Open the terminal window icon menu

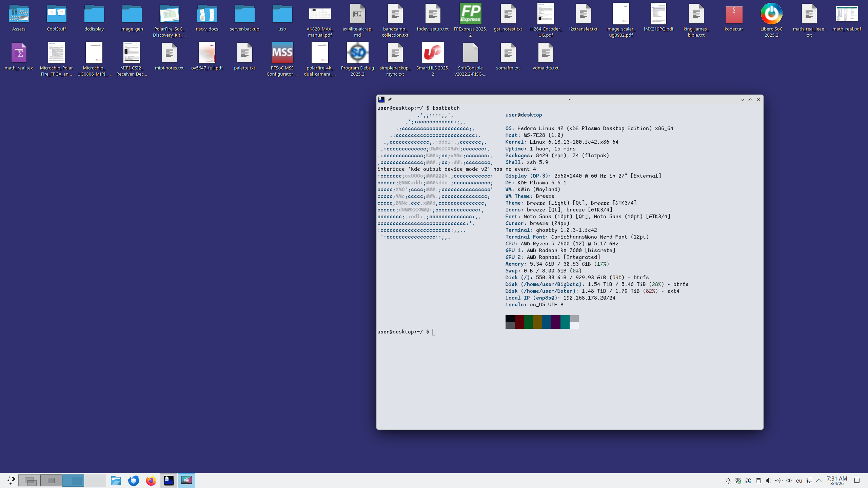coord(381,99)
